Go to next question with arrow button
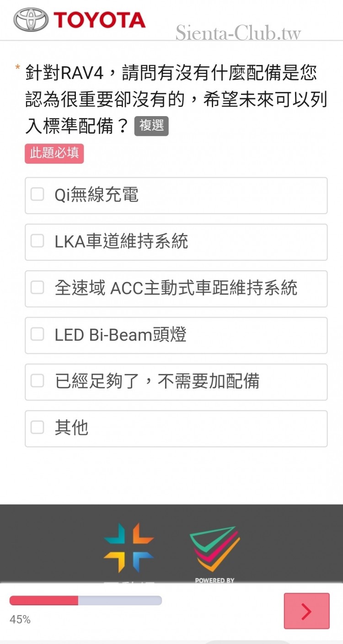Image resolution: width=343 pixels, height=644 pixels. pos(306,611)
